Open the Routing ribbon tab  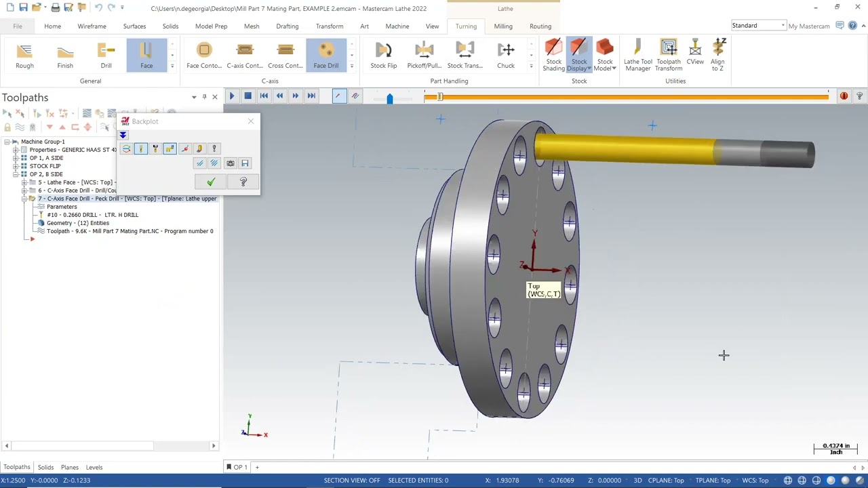pyautogui.click(x=540, y=26)
